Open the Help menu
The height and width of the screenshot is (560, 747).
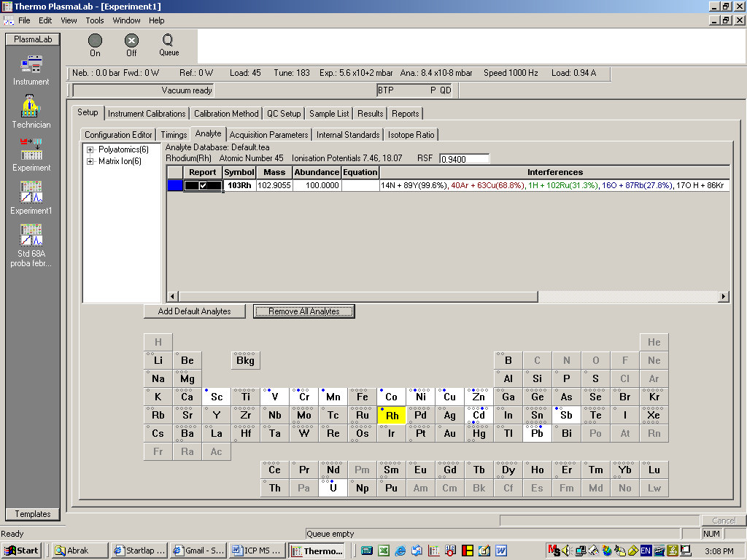pos(157,20)
